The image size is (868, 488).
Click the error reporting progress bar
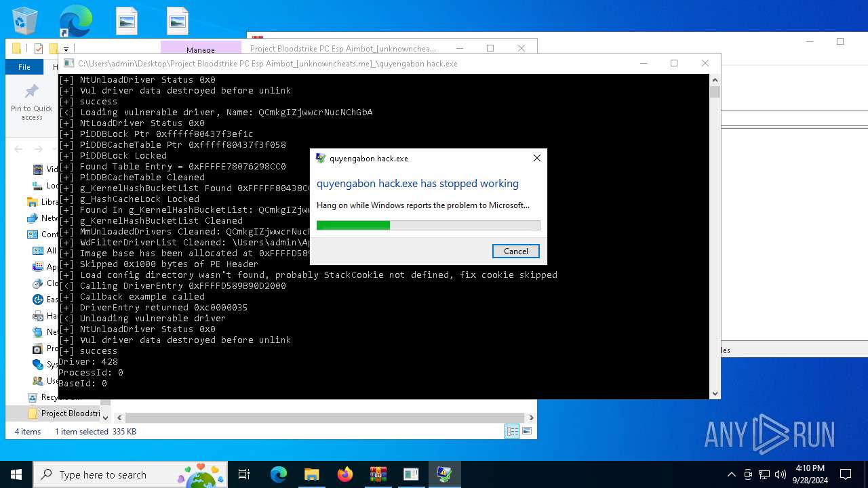pos(429,225)
